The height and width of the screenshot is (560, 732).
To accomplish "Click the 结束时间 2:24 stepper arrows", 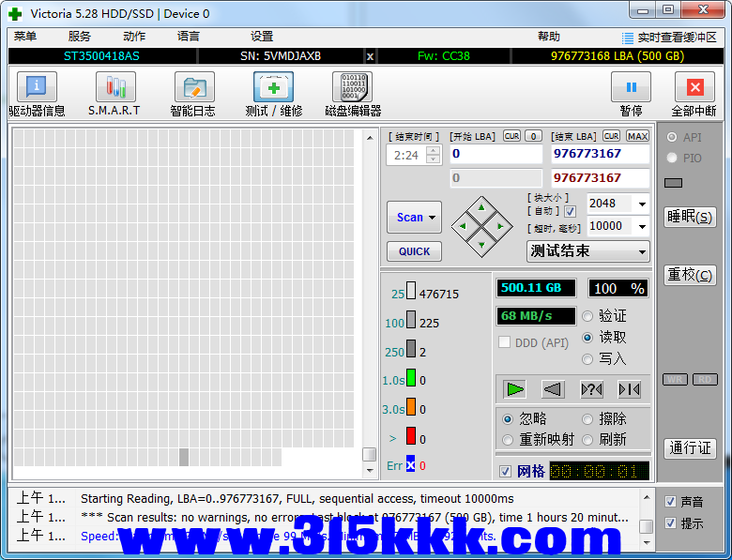I will pyautogui.click(x=434, y=155).
